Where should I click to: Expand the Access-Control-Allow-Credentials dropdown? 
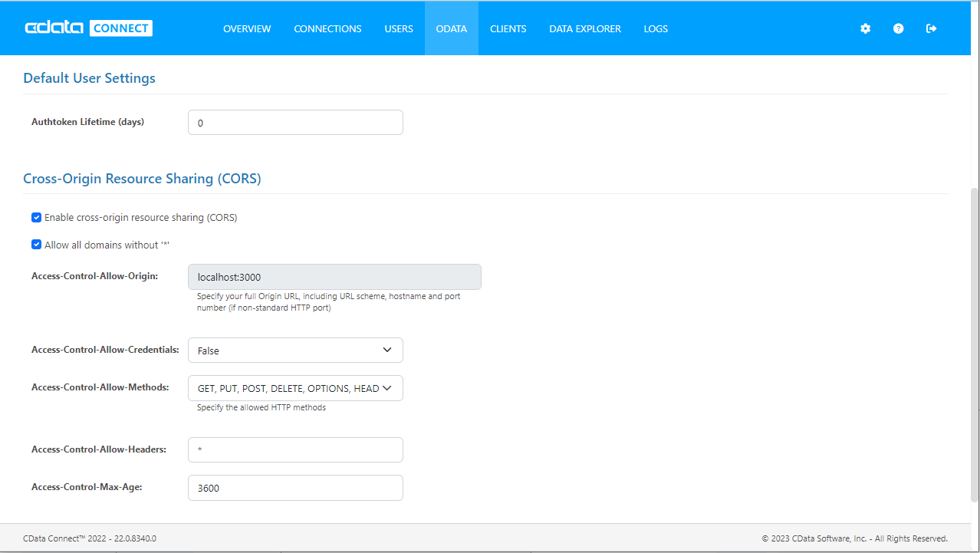tap(295, 351)
